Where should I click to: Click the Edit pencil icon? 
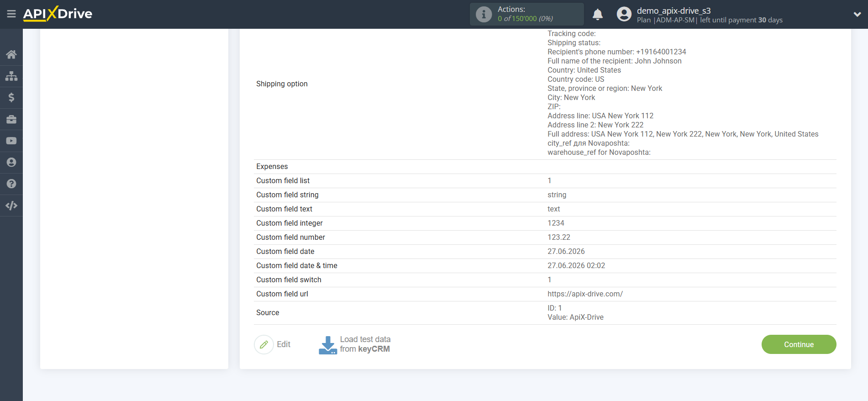(264, 344)
